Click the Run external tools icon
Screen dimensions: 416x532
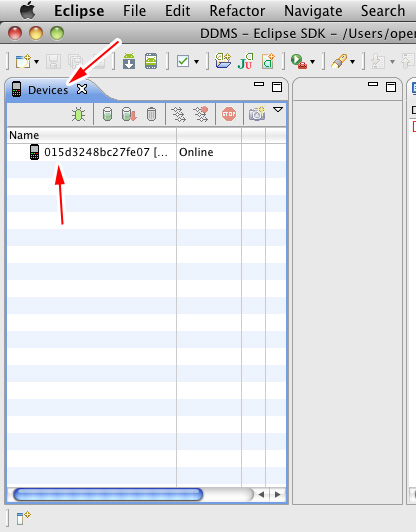299,62
